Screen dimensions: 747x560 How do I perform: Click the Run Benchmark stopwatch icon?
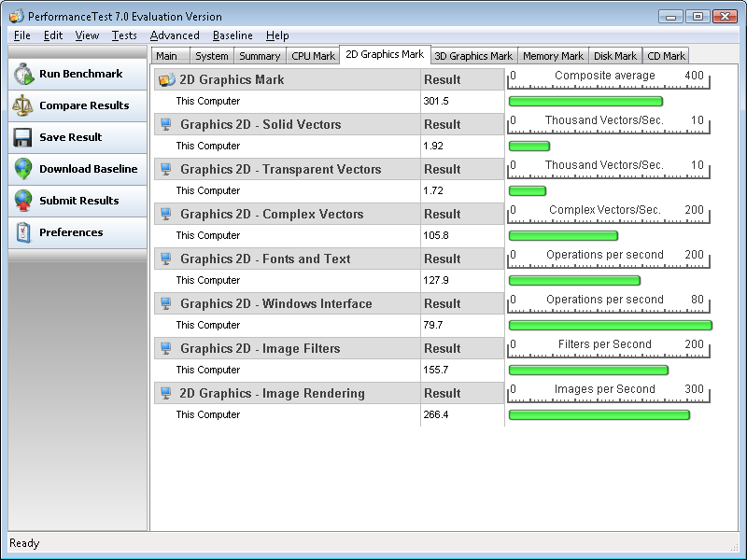point(23,75)
